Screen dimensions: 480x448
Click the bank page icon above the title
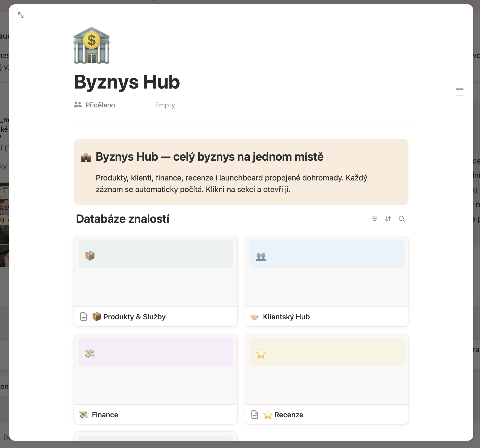tap(92, 45)
